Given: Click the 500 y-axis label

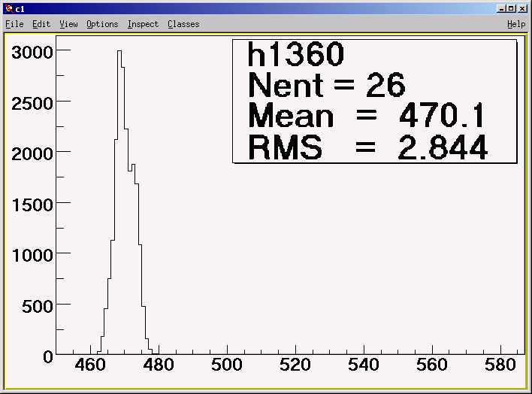Looking at the screenshot, I should click(38, 306).
